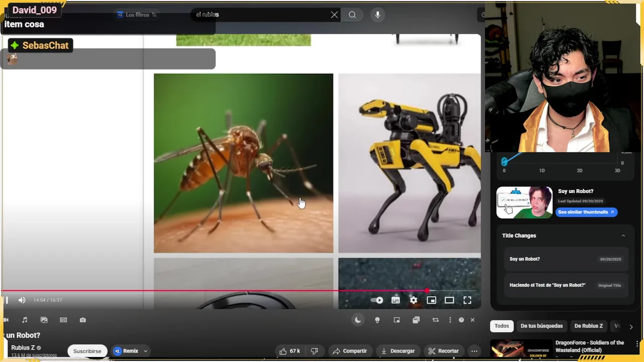Click picture-in-picture icon in extension toolbar
644x362 pixels.
click(x=396, y=320)
